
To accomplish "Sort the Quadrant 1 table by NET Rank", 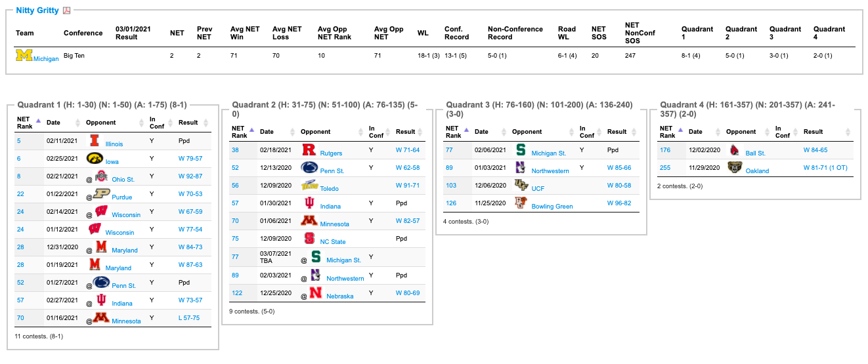I will (x=28, y=122).
